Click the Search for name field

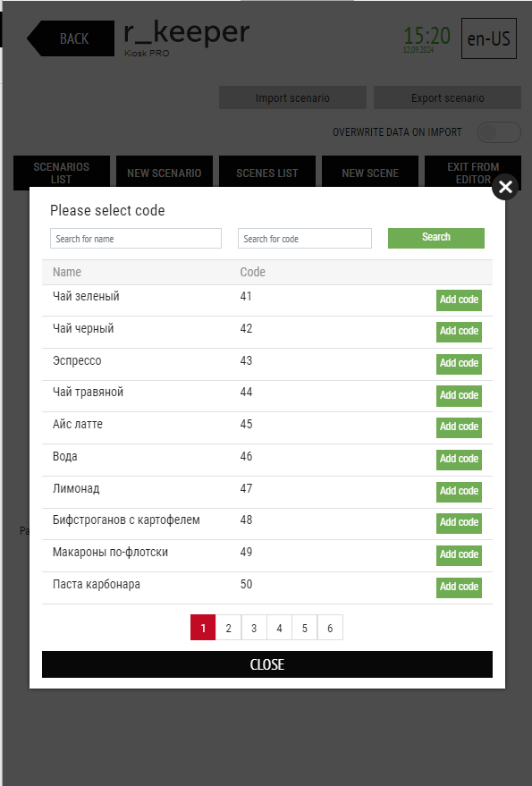[135, 239]
